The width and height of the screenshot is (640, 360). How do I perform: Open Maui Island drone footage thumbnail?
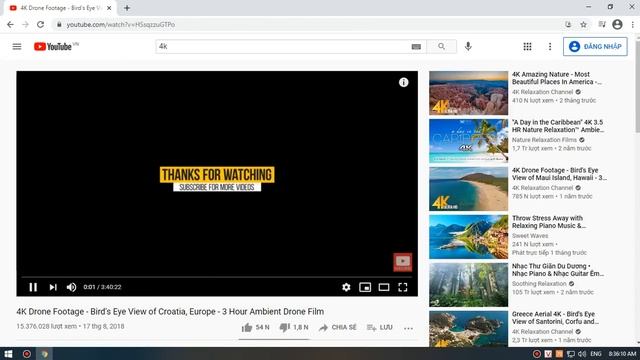(x=469, y=189)
